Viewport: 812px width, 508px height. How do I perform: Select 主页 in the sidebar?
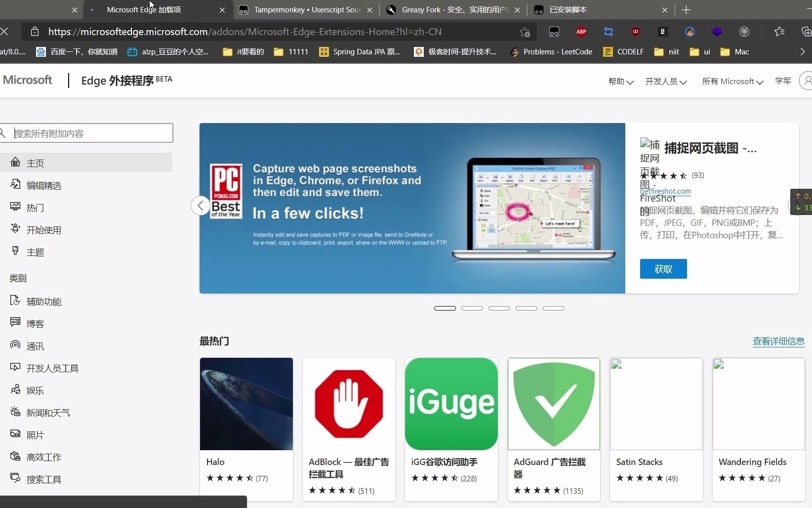[86, 163]
